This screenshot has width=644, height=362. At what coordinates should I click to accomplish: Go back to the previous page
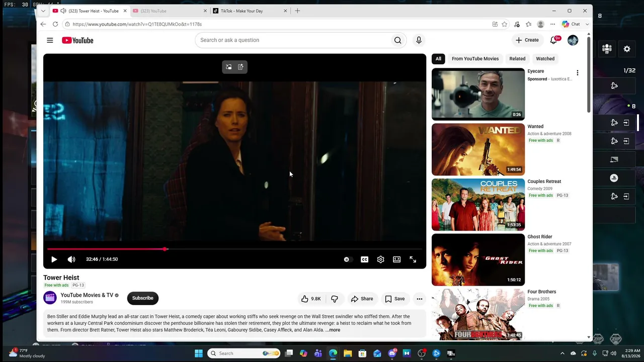click(x=43, y=24)
